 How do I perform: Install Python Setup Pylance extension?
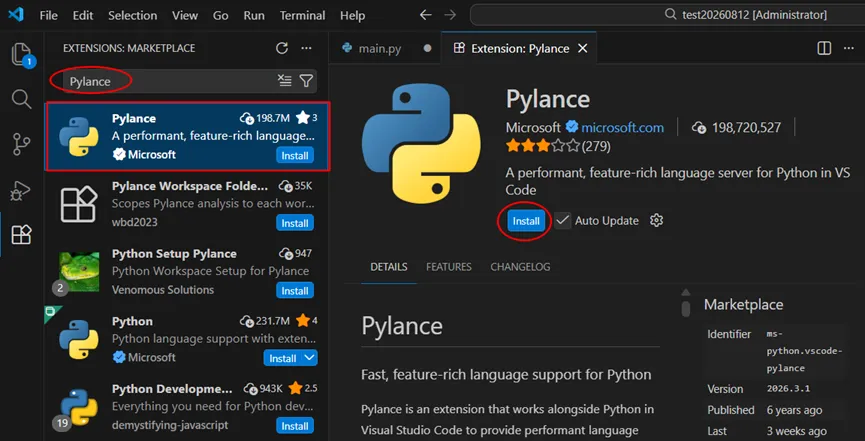point(295,291)
